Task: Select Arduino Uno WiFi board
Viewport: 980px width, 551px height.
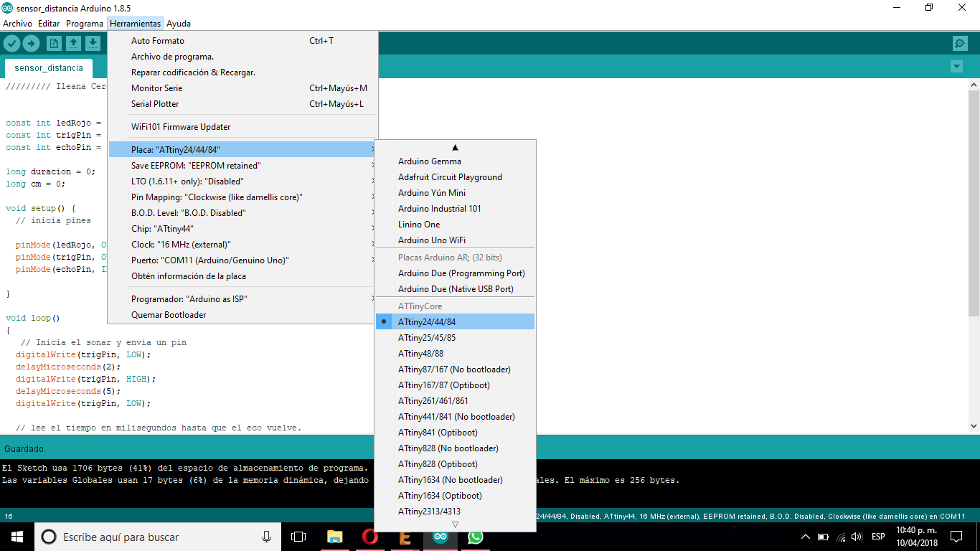Action: click(x=455, y=240)
